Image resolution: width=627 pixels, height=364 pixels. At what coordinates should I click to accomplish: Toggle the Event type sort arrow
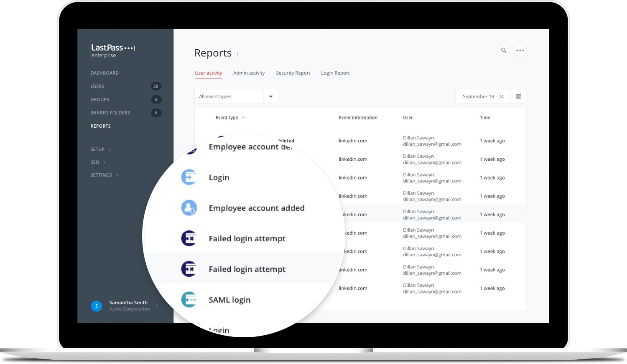[x=243, y=117]
